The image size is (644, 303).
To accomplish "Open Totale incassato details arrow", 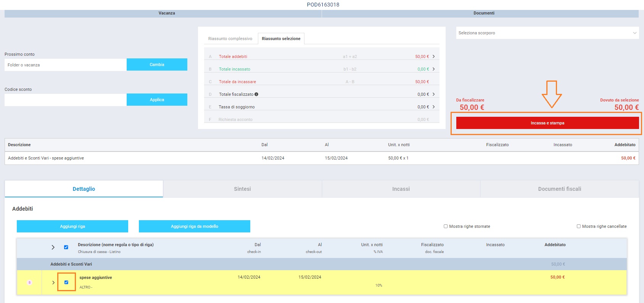I will 433,69.
